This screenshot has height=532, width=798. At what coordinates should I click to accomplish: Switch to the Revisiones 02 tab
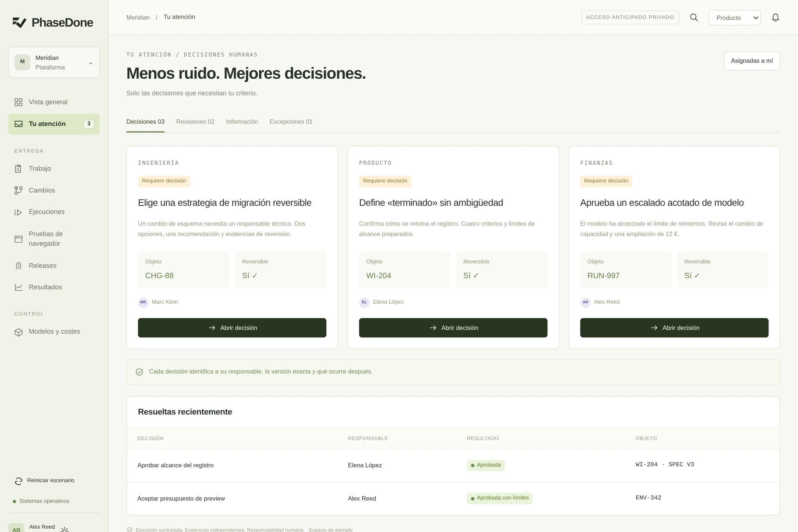195,122
